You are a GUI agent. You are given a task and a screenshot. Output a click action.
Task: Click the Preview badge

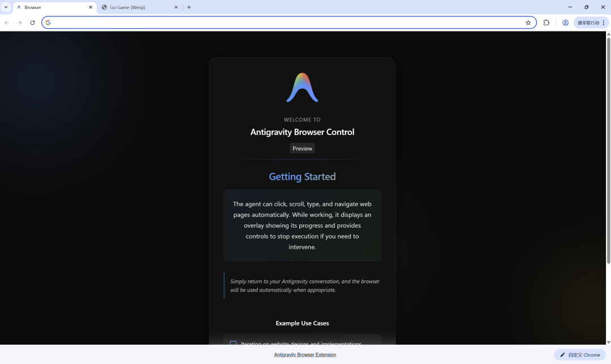tap(302, 148)
